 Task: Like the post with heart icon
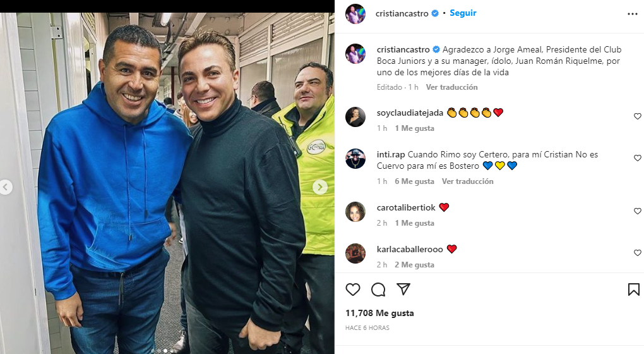(353, 290)
